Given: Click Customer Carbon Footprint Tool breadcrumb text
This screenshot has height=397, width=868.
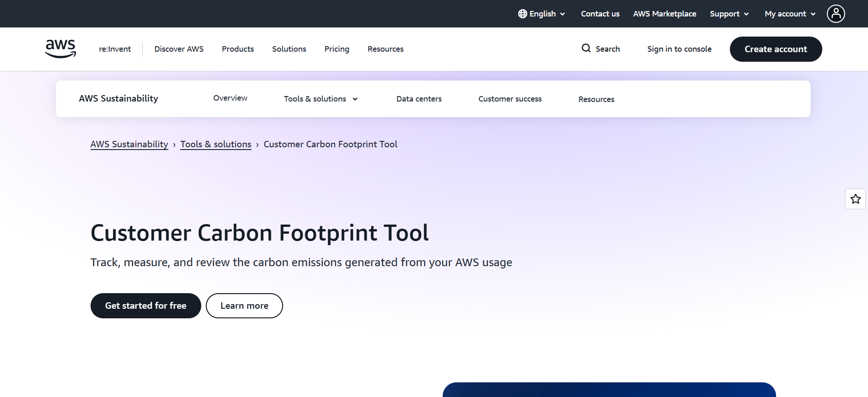Looking at the screenshot, I should (330, 144).
